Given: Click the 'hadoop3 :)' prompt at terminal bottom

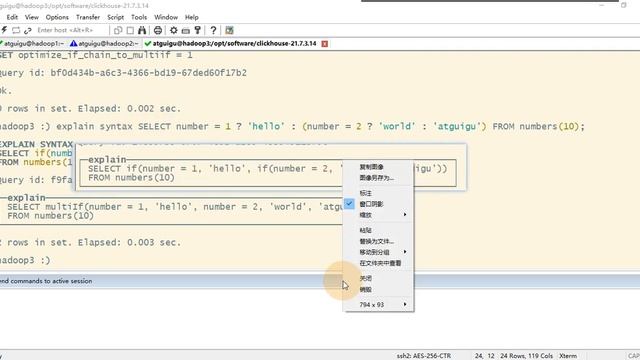Looking at the screenshot, I should 25,260.
